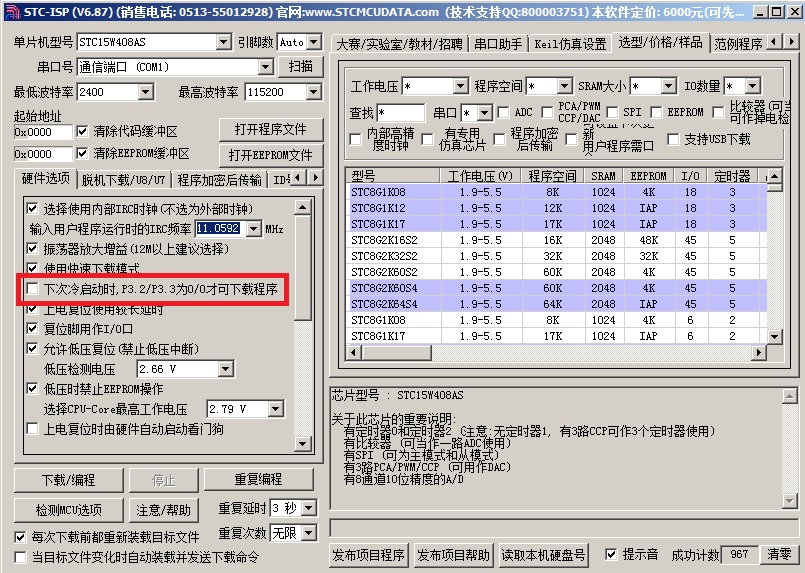
Task: Open the 重复次数 无限 dropdown
Action: coord(309,533)
